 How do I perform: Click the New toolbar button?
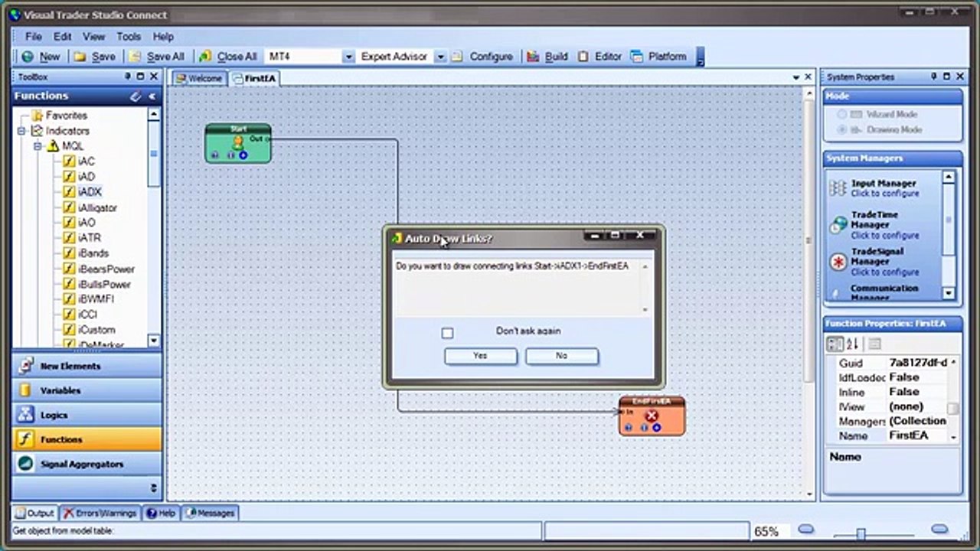pyautogui.click(x=41, y=57)
